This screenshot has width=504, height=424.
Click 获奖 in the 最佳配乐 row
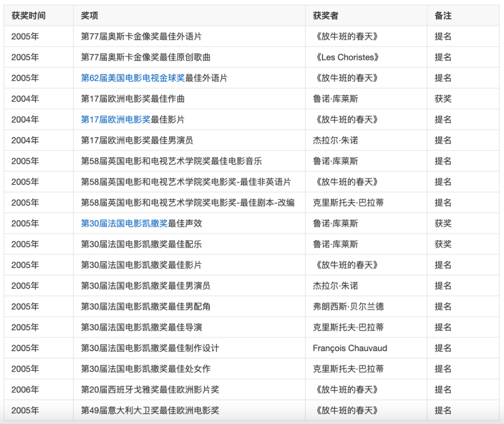tap(443, 244)
